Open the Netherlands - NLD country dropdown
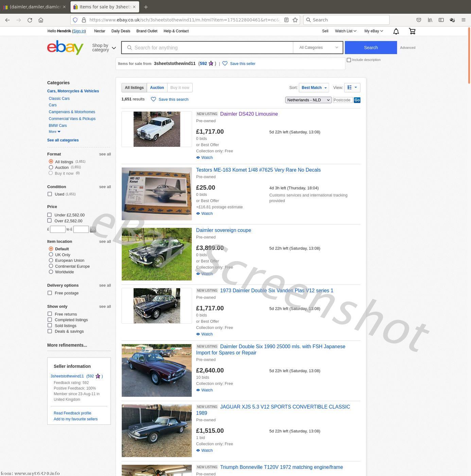The image size is (471, 476). coord(308,100)
